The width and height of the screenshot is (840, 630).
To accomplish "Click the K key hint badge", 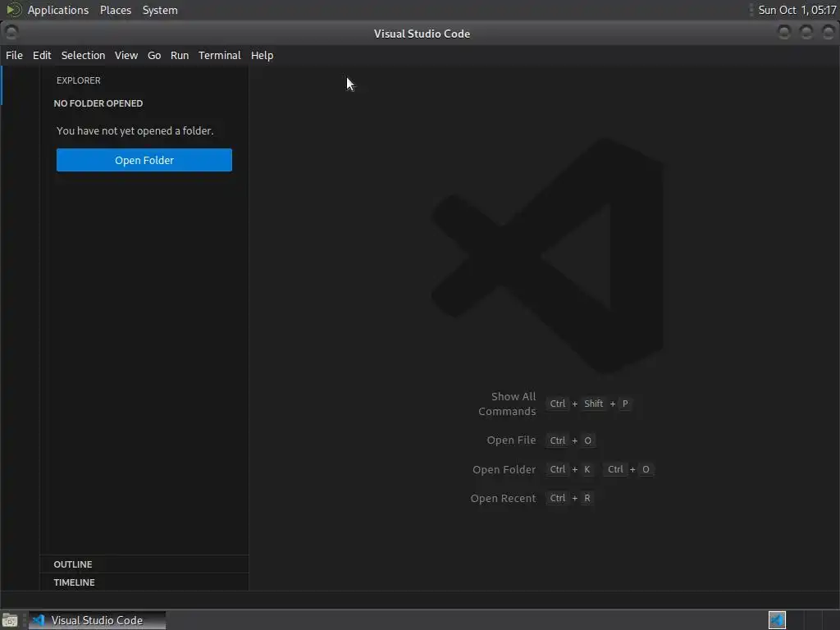I will pos(587,469).
